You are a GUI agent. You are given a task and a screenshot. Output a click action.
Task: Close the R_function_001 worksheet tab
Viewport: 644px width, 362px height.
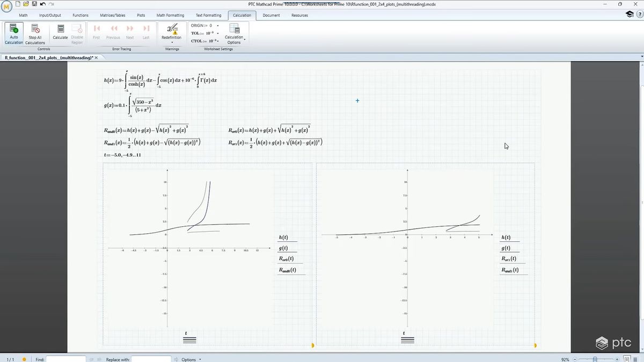coord(96,57)
